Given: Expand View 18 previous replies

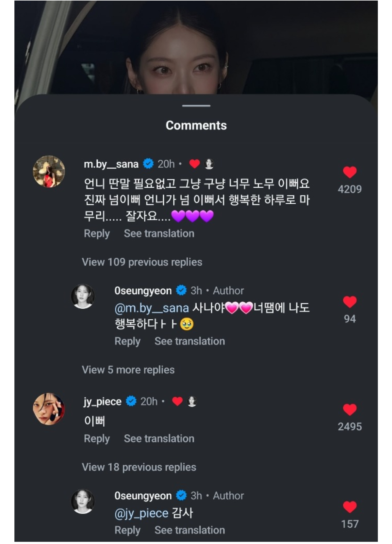Looking at the screenshot, I should pyautogui.click(x=139, y=467).
